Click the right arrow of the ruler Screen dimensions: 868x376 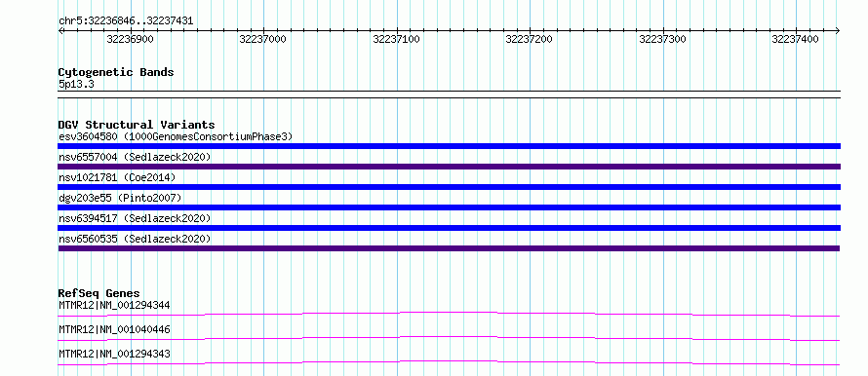click(x=837, y=30)
